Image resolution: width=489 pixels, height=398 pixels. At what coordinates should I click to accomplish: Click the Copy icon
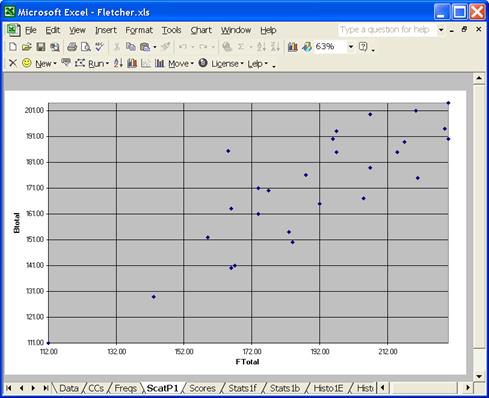point(131,47)
